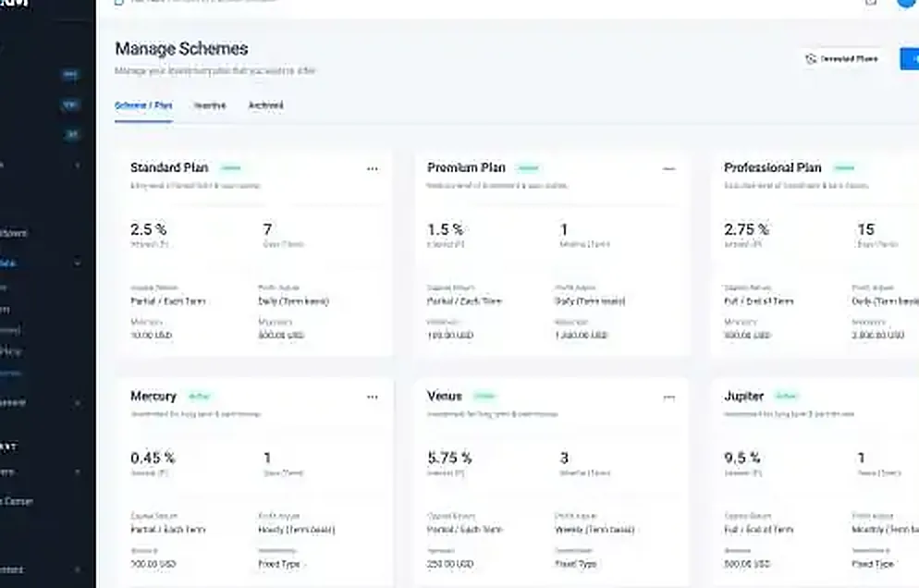Click Fixed Type on Venus card
The width and height of the screenshot is (919, 588).
point(576,564)
